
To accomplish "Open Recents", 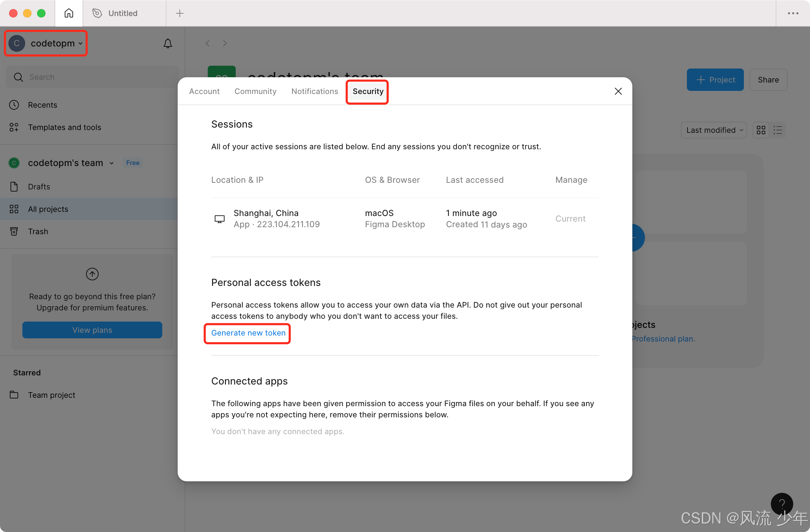I will pyautogui.click(x=42, y=105).
